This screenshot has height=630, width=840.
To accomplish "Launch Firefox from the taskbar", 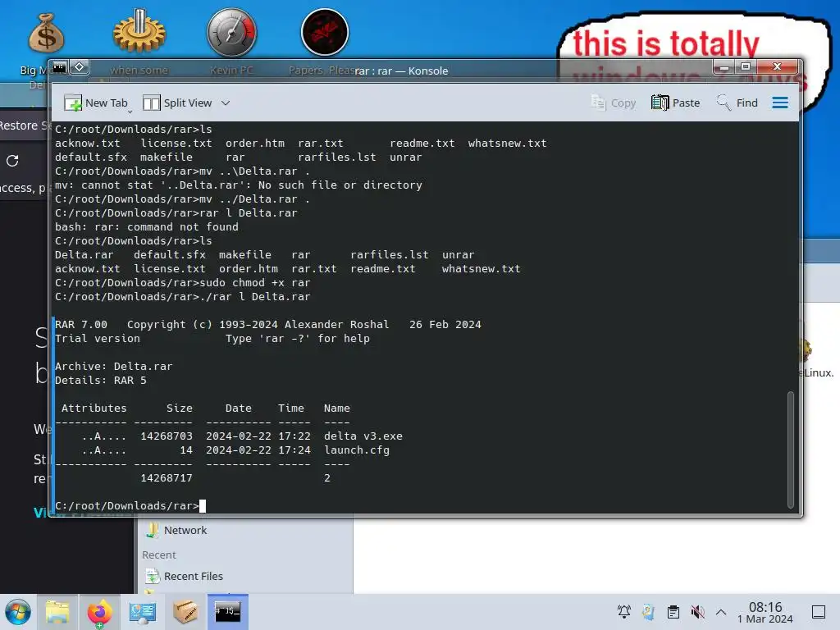I will coord(99,612).
